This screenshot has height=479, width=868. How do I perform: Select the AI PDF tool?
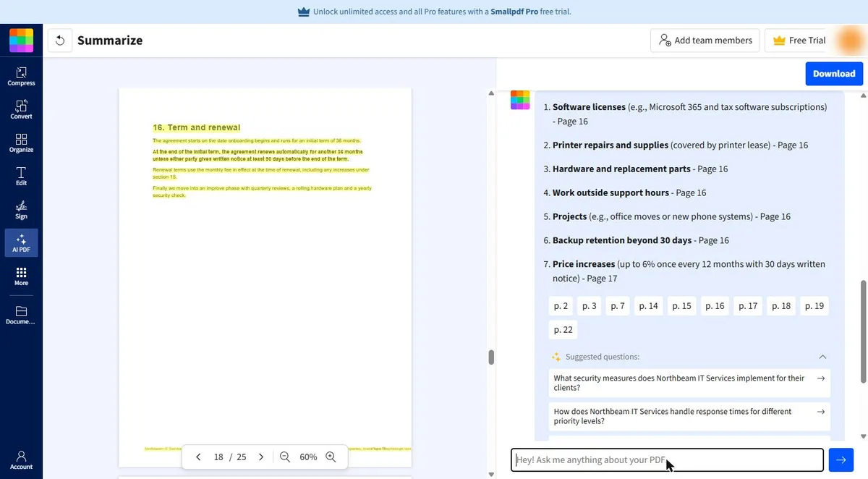pos(21,243)
